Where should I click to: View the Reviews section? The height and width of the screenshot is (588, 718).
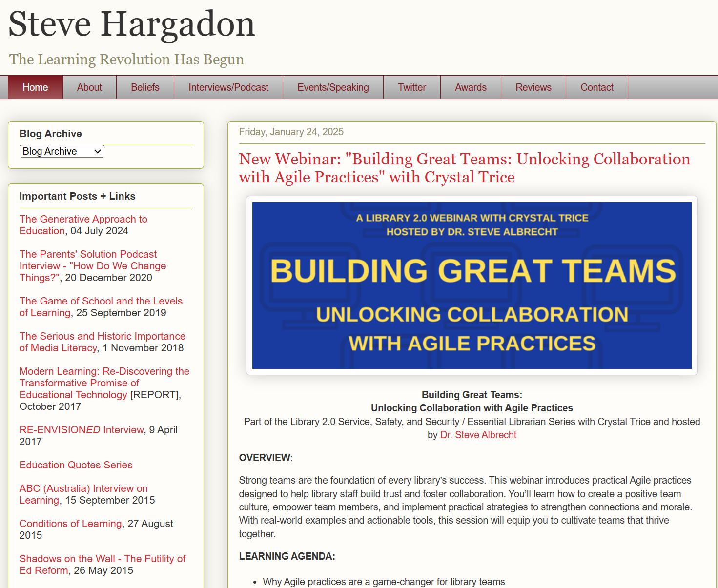(533, 87)
